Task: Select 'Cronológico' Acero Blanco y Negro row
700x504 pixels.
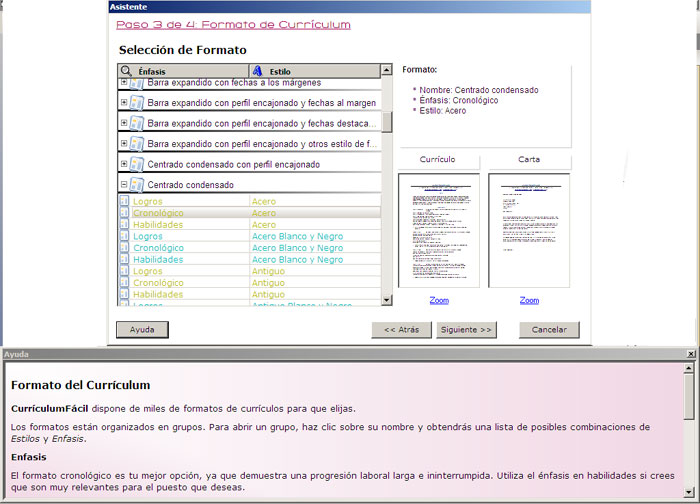Action: coord(250,247)
